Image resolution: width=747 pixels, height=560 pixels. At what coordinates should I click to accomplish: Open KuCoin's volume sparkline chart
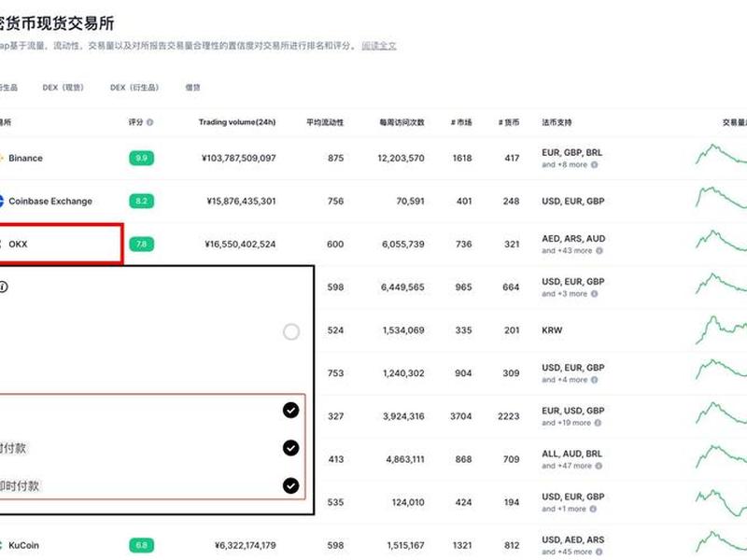click(721, 542)
